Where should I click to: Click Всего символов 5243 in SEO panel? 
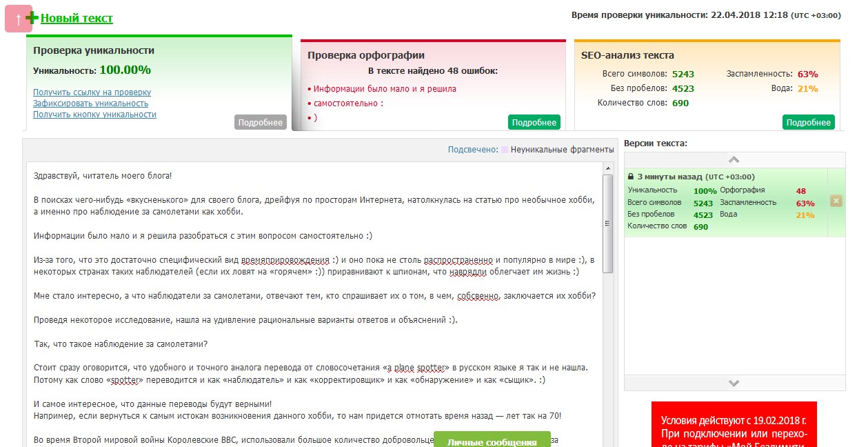click(x=683, y=74)
